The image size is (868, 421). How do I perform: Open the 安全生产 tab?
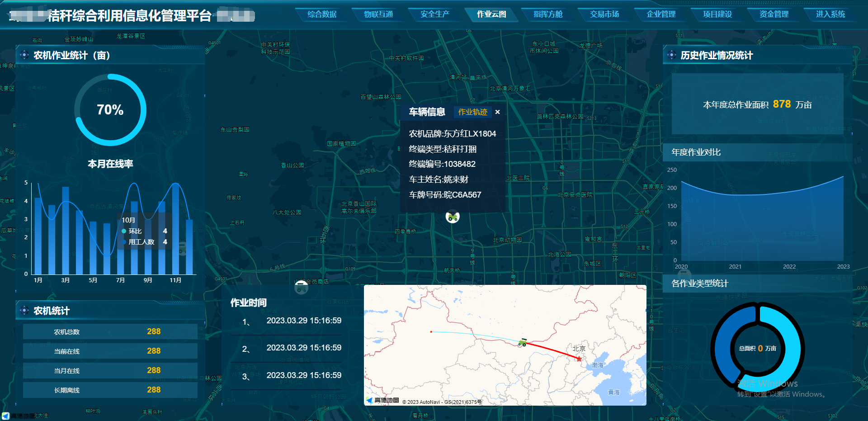[x=435, y=14]
